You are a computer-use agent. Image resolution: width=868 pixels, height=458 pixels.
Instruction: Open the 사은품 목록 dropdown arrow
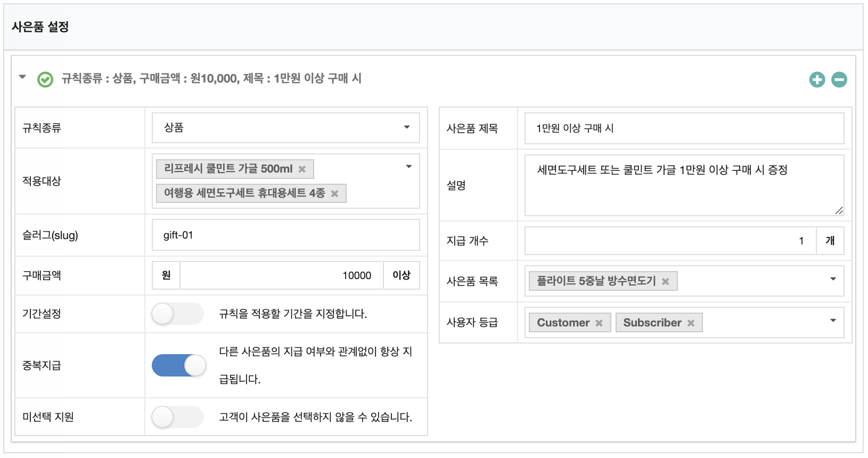click(833, 279)
